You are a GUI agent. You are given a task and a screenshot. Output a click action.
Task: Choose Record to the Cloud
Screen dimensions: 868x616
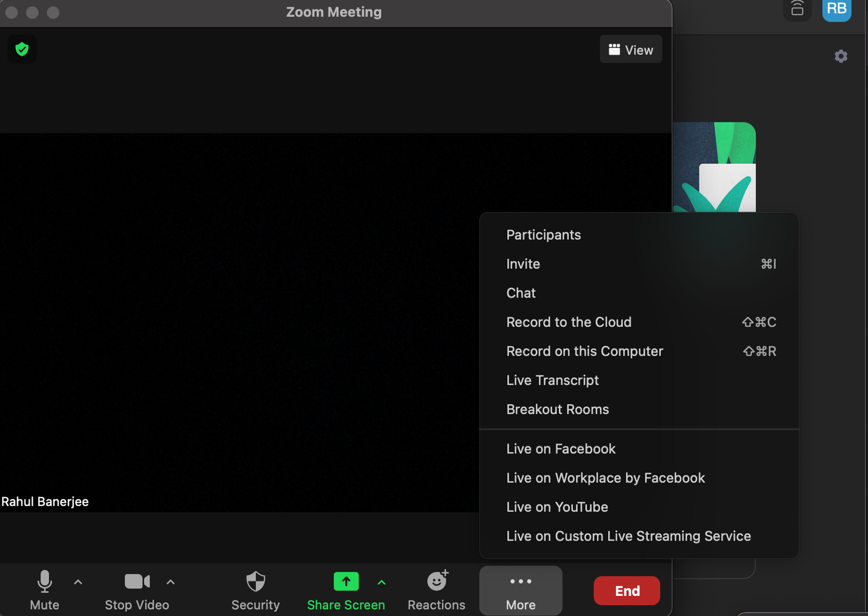(x=568, y=322)
